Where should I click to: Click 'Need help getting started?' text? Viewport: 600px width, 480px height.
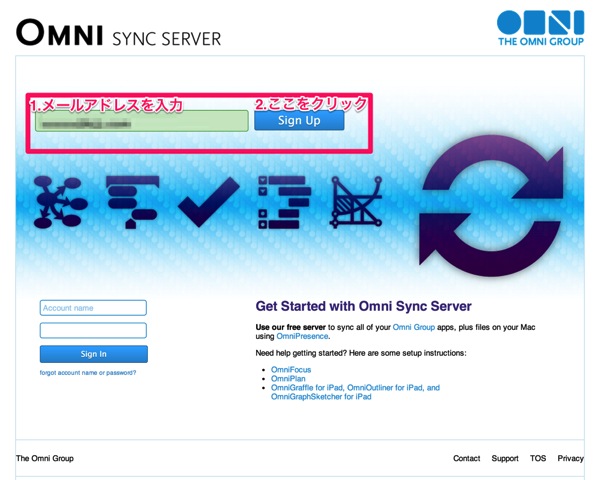click(x=301, y=353)
